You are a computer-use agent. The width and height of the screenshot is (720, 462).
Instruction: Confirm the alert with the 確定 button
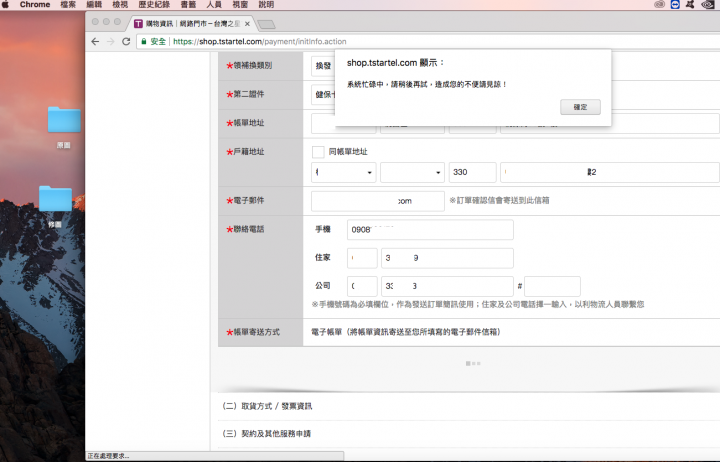pos(580,107)
